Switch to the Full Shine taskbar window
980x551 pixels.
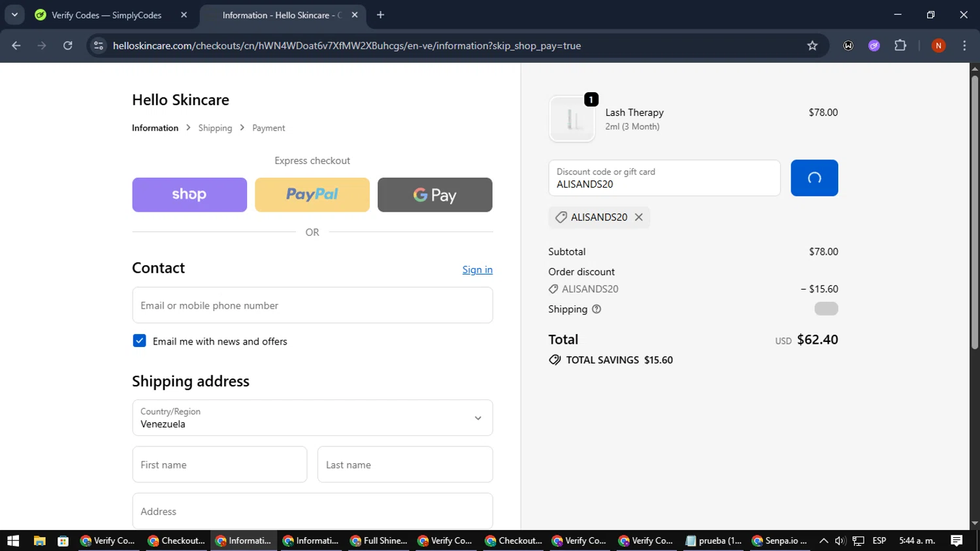(380, 541)
